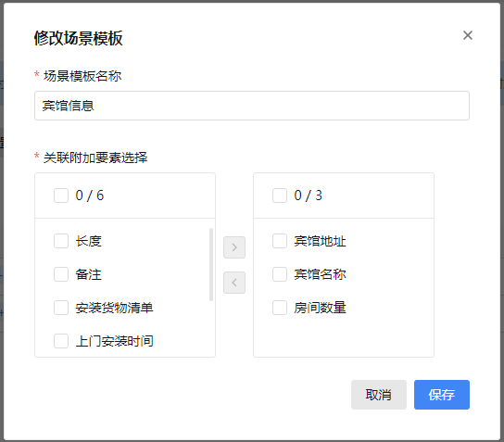Check the 宾馆地址 checkbox
This screenshot has height=442, width=504.
tap(280, 241)
